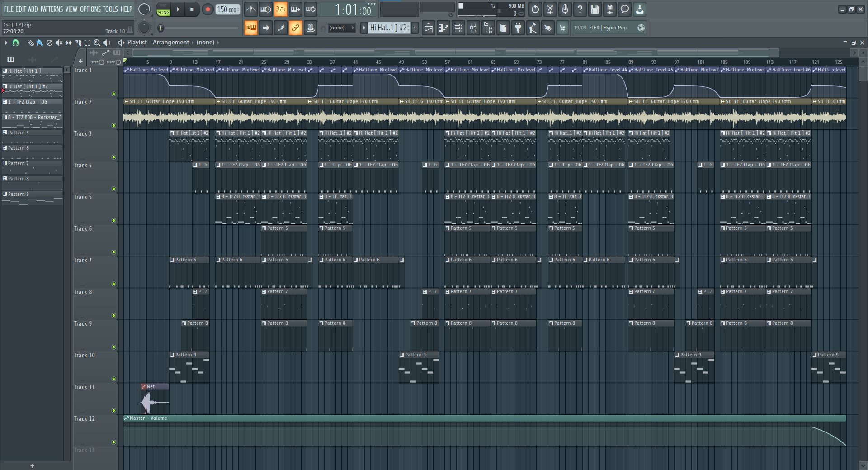868x470 pixels.
Task: Toggle multilink to controllers
Action: (x=311, y=28)
